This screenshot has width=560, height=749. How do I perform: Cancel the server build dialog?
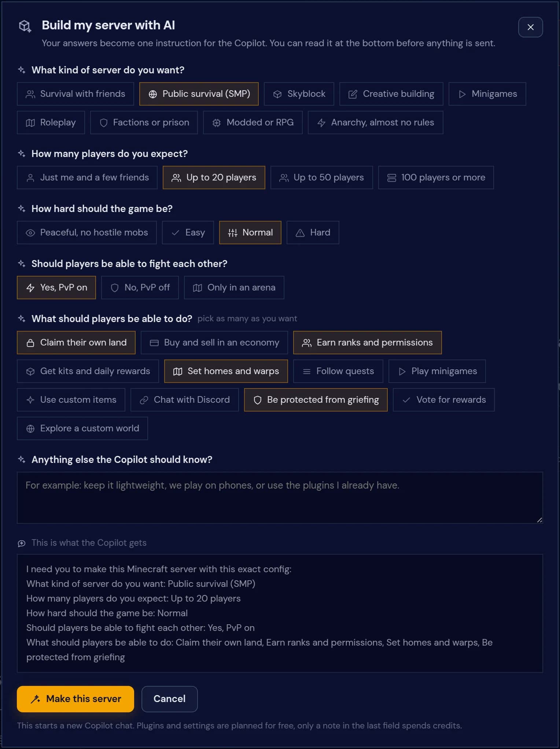tap(170, 699)
